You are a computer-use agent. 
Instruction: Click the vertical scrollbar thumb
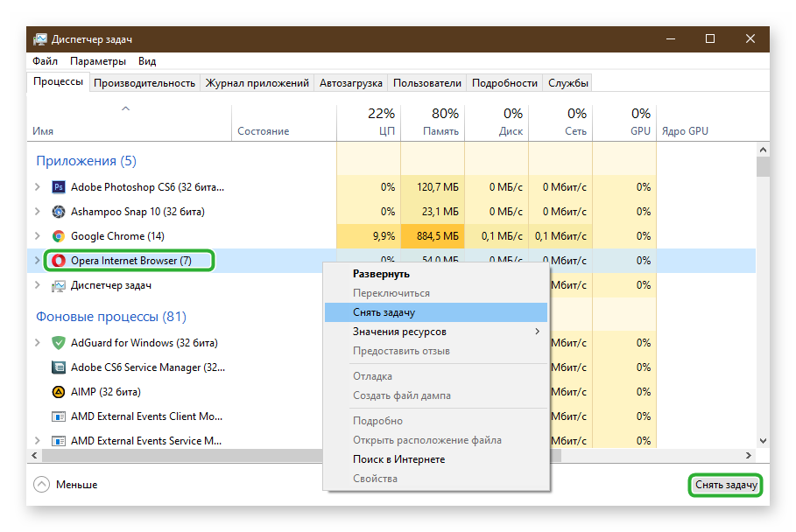coord(763,166)
